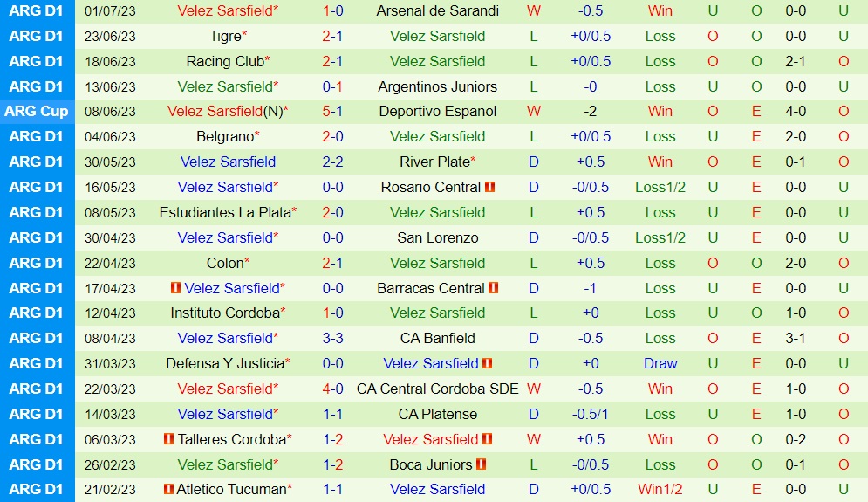Image resolution: width=868 pixels, height=502 pixels.
Task: Click the ARG Cup competition label
Action: (x=36, y=111)
